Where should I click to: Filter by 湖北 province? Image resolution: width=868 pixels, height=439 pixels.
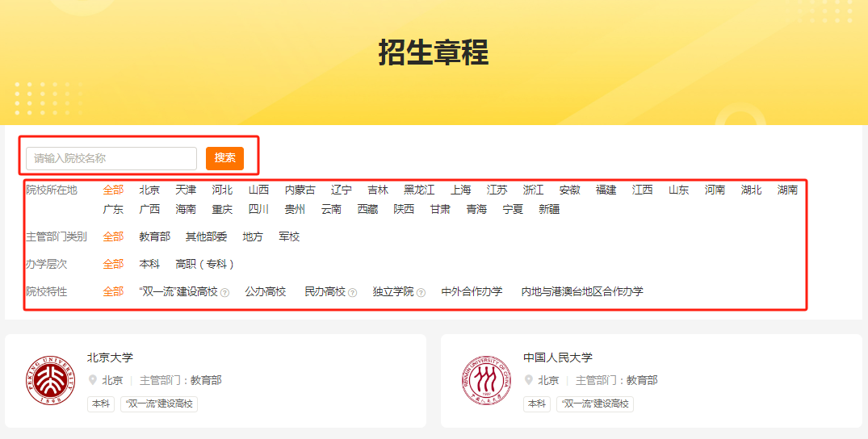pos(751,190)
